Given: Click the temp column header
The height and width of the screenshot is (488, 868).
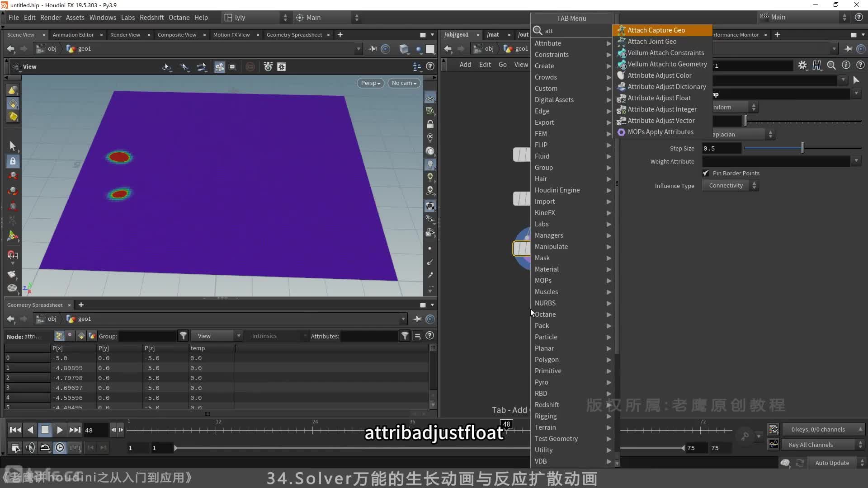Looking at the screenshot, I should [212, 348].
